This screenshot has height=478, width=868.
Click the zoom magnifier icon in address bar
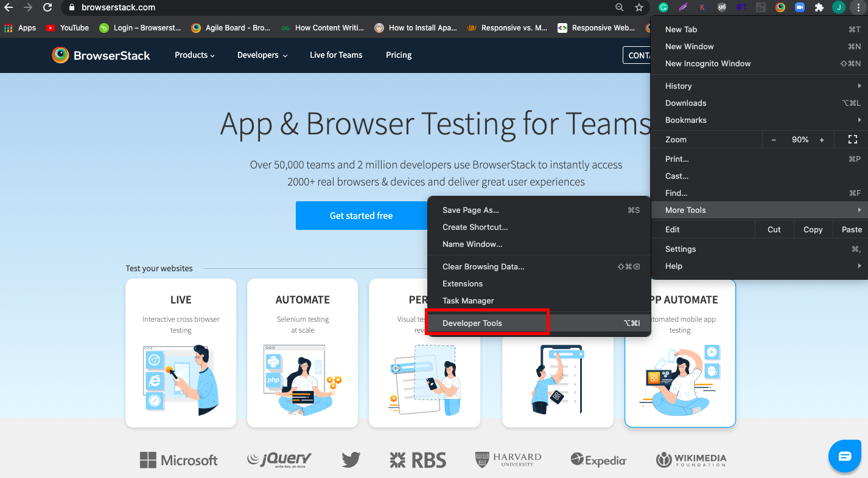coord(620,7)
